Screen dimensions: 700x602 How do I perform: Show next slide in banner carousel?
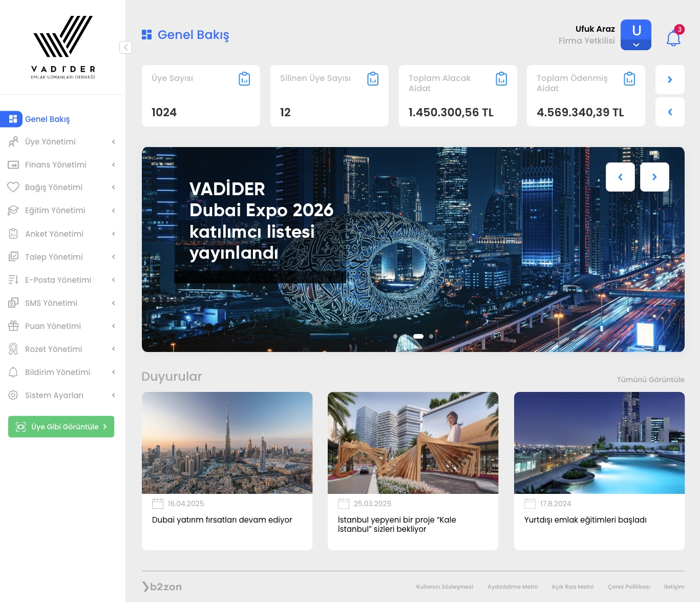click(654, 177)
